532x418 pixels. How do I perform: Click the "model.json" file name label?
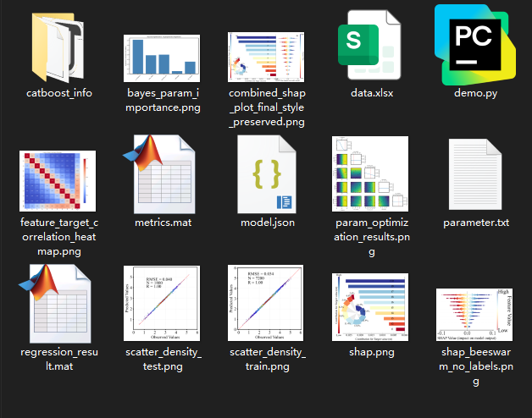pyautogui.click(x=268, y=223)
